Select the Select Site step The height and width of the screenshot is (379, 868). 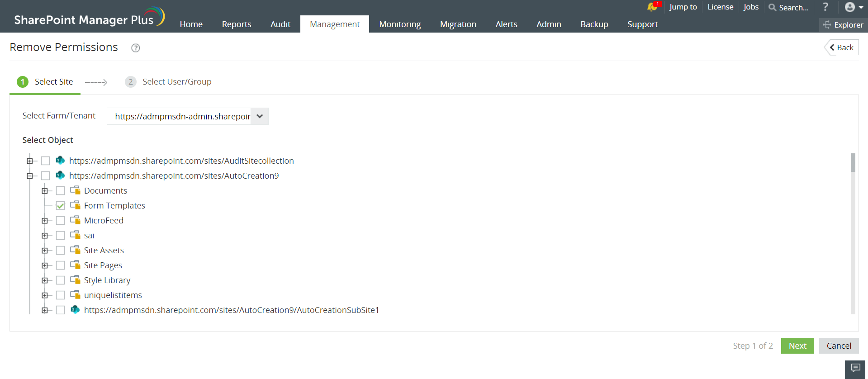click(45, 82)
